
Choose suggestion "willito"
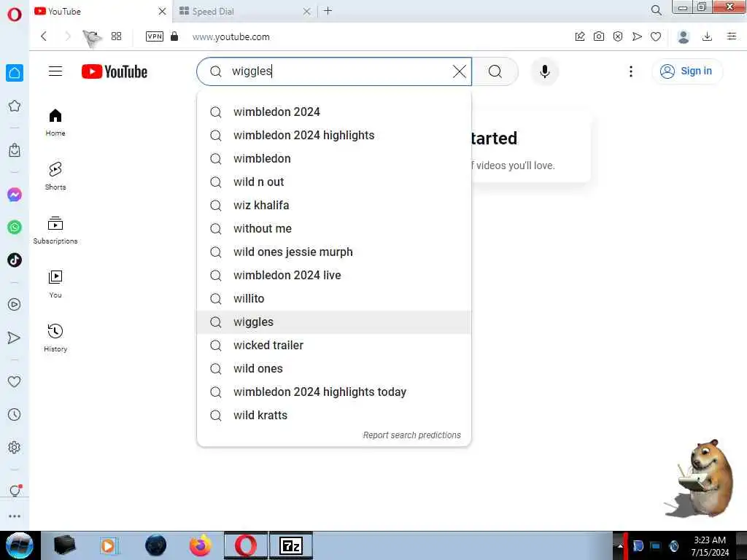tap(333, 298)
